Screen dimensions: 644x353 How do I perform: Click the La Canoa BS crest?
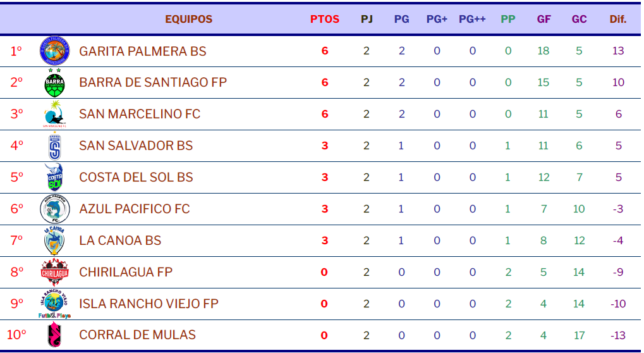point(54,240)
